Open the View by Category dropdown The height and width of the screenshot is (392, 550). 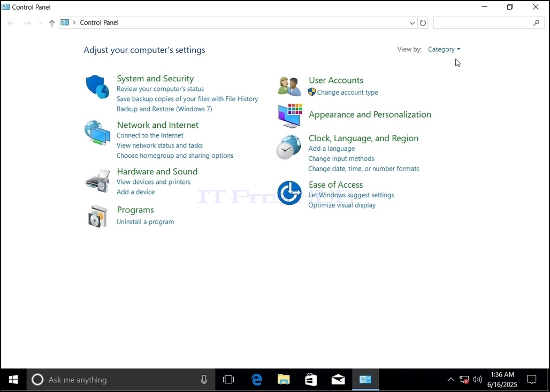444,49
